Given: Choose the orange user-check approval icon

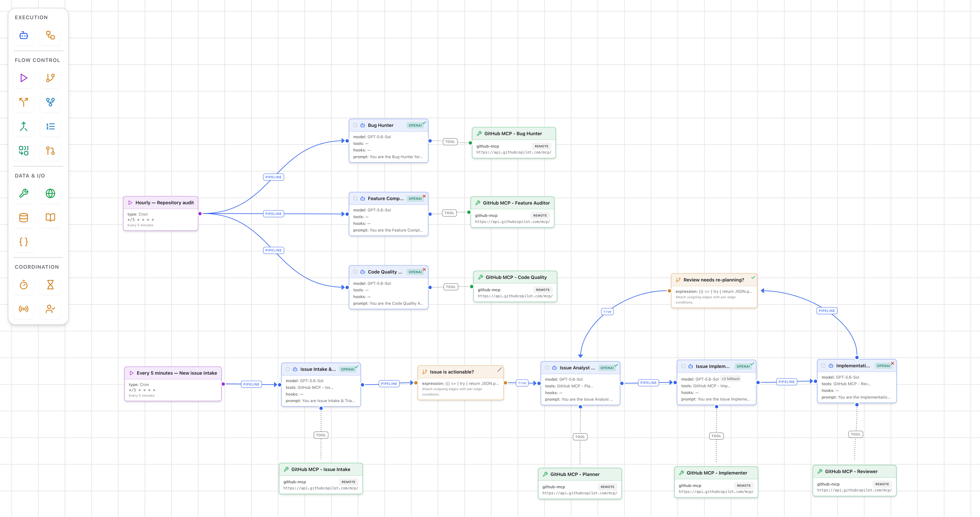Looking at the screenshot, I should (x=50, y=309).
